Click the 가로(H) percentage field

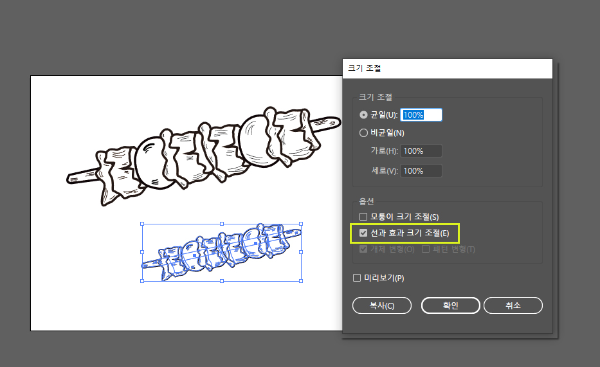coord(421,151)
